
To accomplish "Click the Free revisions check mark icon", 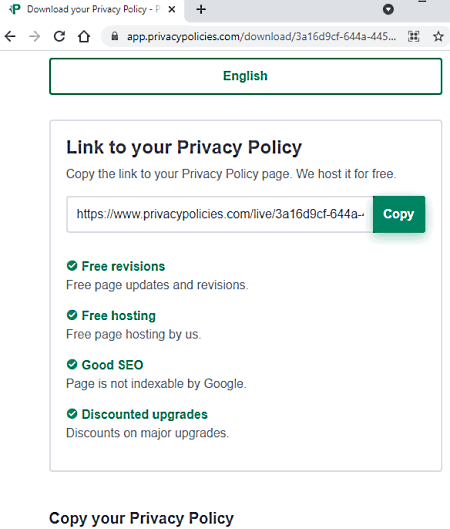I will tap(72, 266).
